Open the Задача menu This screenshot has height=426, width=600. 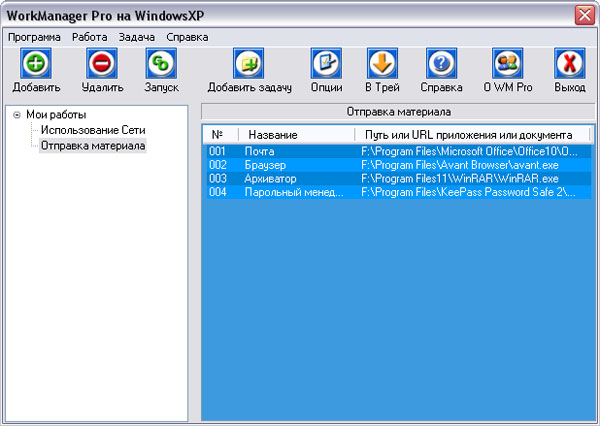137,37
